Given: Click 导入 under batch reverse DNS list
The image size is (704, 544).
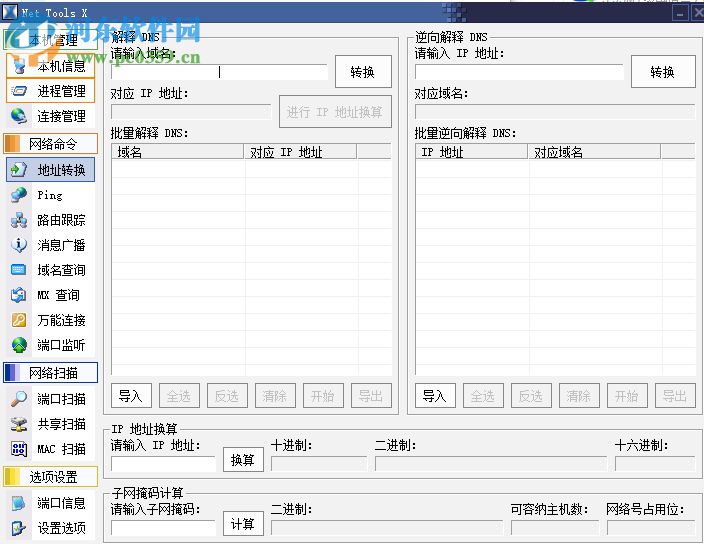Looking at the screenshot, I should [435, 396].
